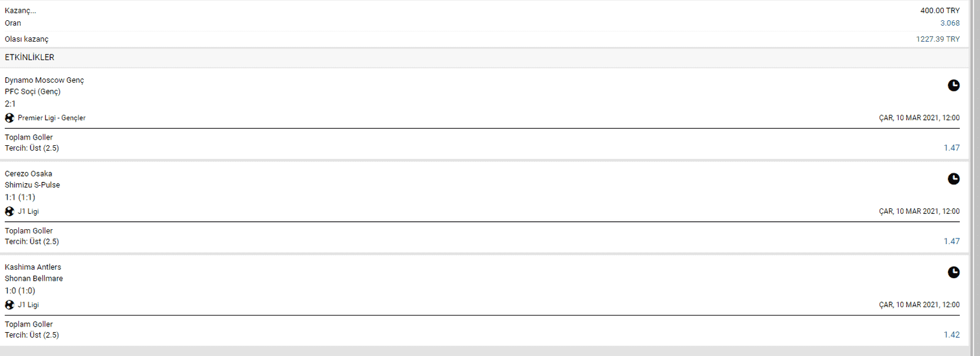Open the Dynamo Moscow Genç team name
The height and width of the screenshot is (356, 980).
[44, 80]
